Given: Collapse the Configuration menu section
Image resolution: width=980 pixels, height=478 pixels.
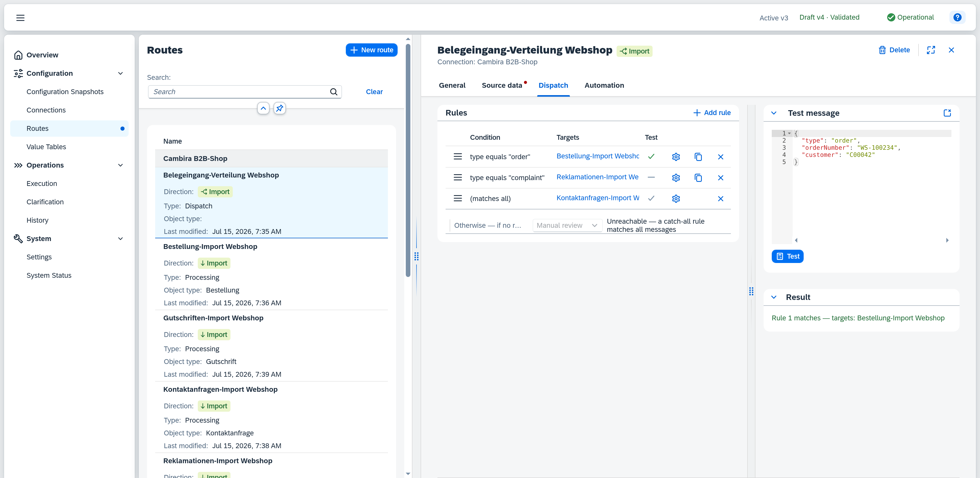Looking at the screenshot, I should coord(121,73).
